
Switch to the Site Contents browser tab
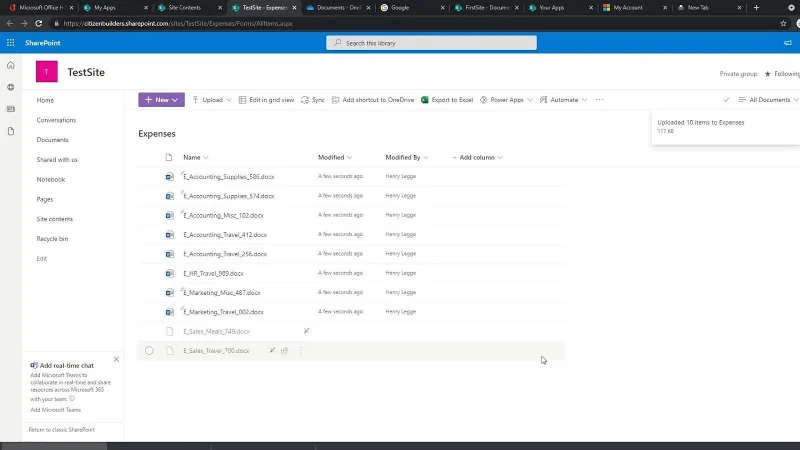[190, 8]
